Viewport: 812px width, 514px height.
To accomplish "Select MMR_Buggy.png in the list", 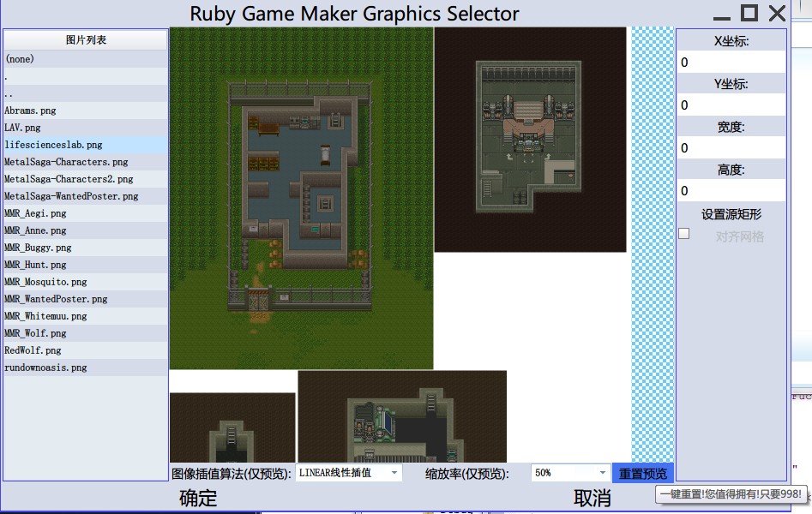I will [86, 247].
